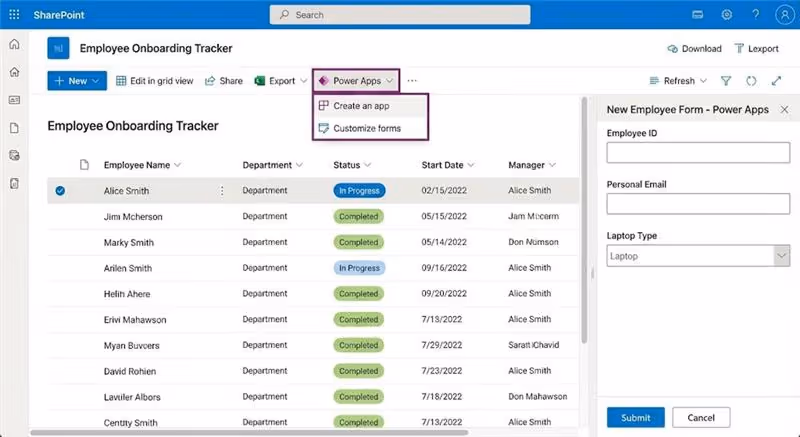This screenshot has width=800, height=437.
Task: Select Create an app menu item
Action: click(x=371, y=106)
